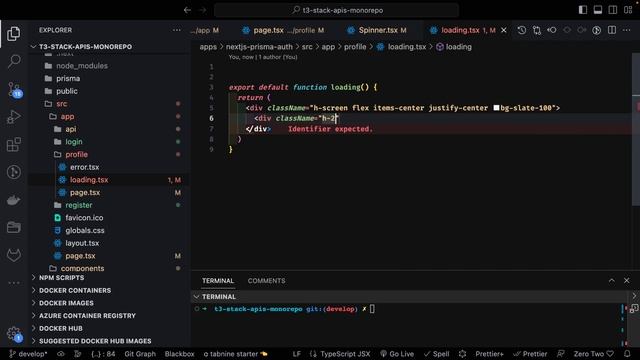
Task: Click the Explorer panel more actions ellipsis
Action: [x=176, y=30]
